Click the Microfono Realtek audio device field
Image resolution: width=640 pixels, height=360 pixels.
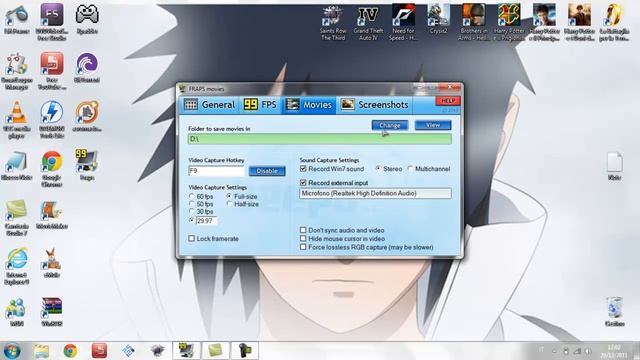click(x=375, y=193)
